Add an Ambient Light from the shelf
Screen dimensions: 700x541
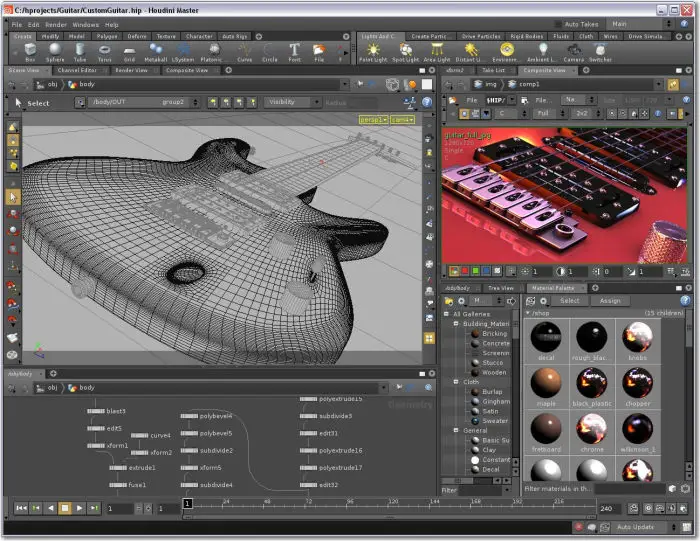542,52
